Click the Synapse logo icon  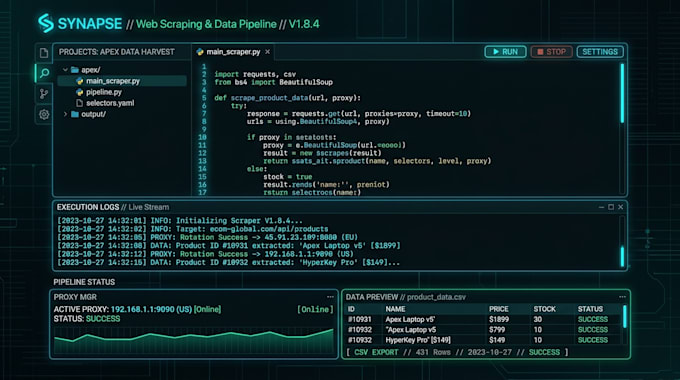46,23
